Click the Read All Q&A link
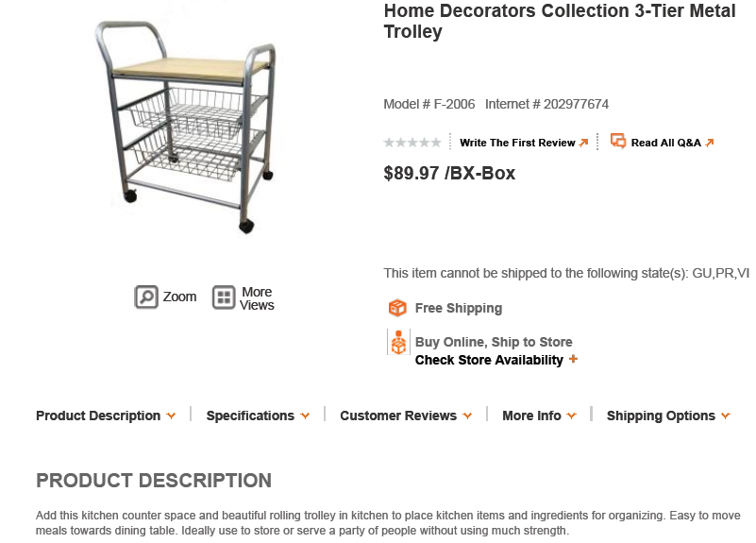The image size is (756, 543). (665, 143)
